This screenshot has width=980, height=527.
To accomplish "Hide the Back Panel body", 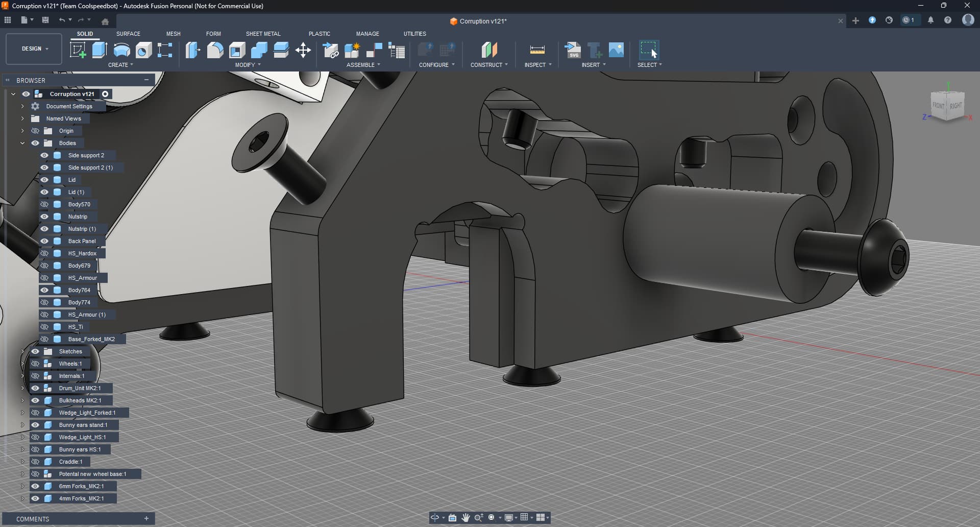I will pyautogui.click(x=44, y=241).
